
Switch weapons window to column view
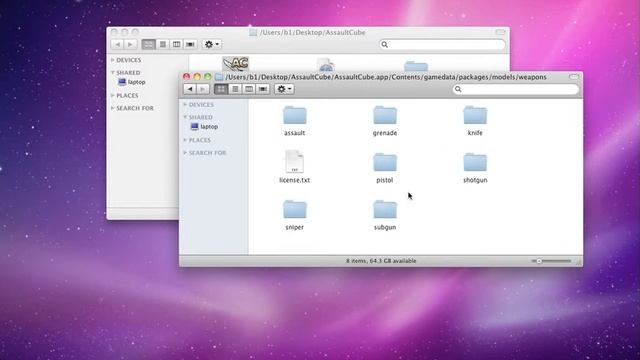point(249,89)
